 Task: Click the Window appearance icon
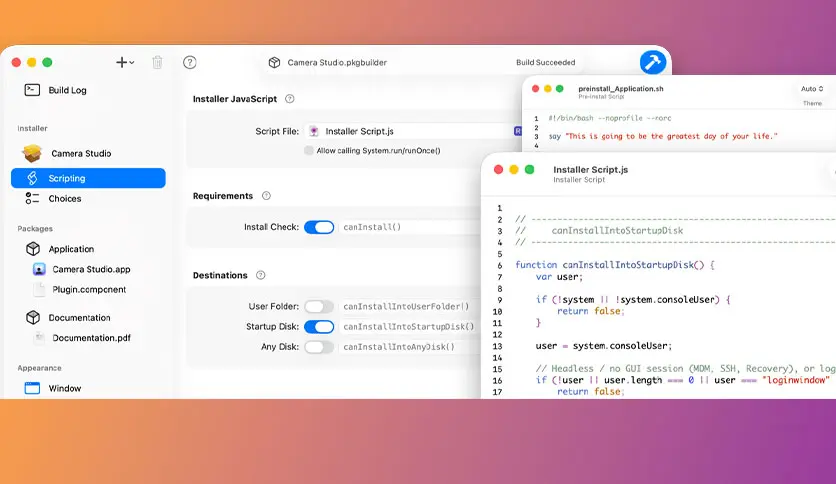pyautogui.click(x=32, y=388)
